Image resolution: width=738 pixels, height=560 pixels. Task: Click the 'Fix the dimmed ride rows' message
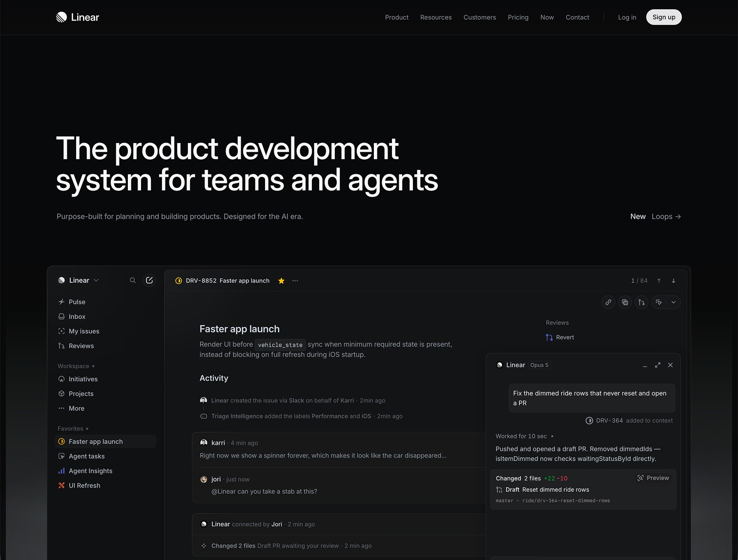click(592, 398)
